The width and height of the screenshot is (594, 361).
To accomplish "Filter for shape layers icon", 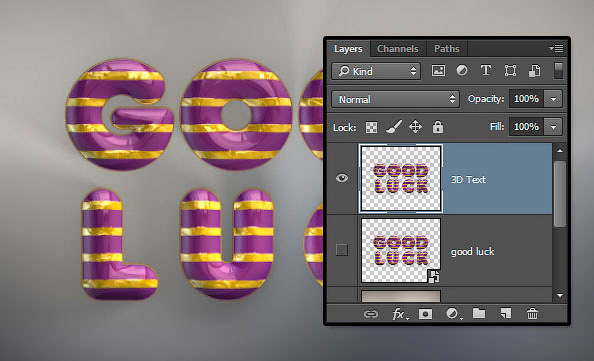I will pos(510,71).
